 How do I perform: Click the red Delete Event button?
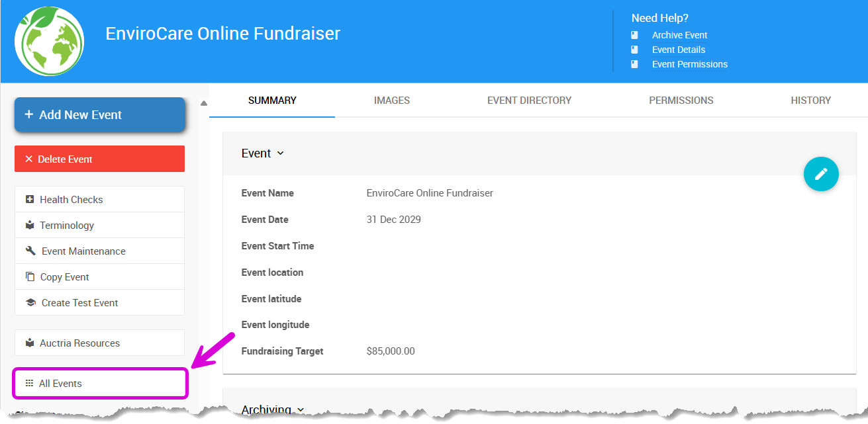tap(99, 159)
